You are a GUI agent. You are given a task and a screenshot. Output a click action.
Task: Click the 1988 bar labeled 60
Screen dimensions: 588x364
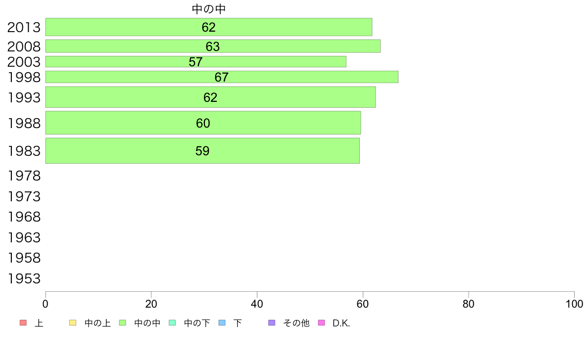tap(203, 123)
